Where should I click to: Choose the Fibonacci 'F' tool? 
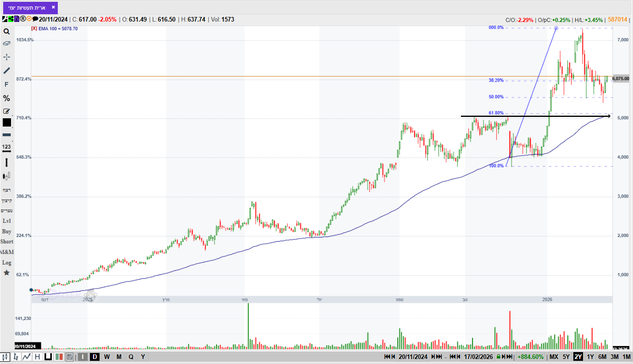[6, 84]
